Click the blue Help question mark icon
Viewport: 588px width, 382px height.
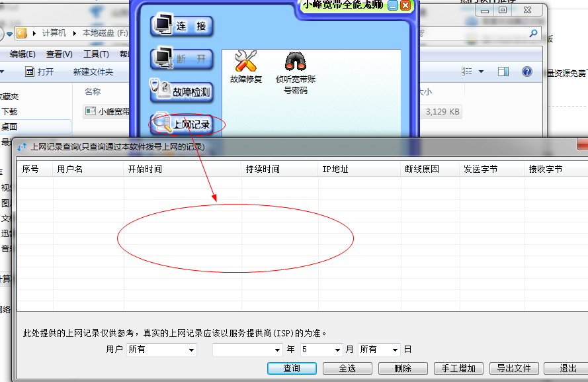526,72
